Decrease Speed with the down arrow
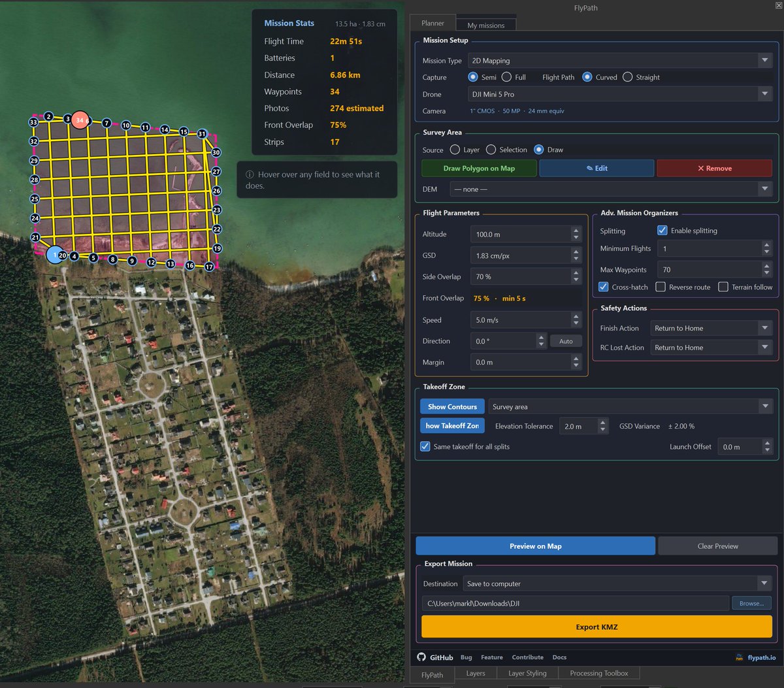Screen dimensions: 784x688 click(576, 323)
